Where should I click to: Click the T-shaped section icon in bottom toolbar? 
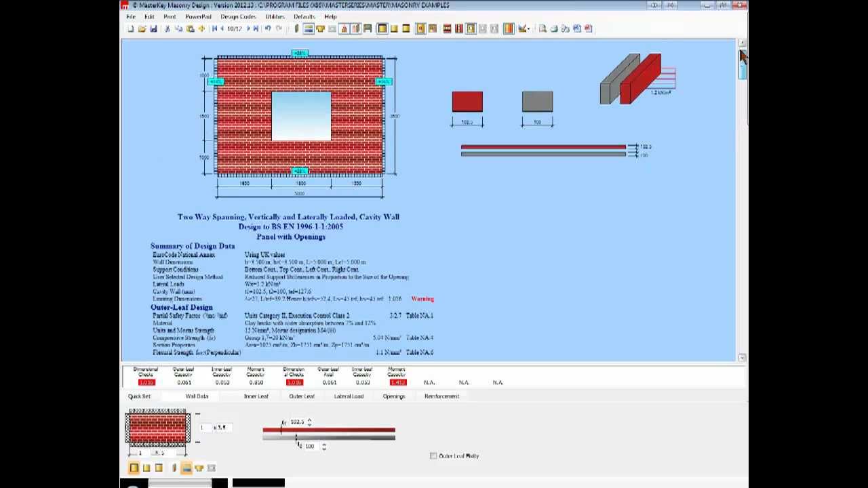pyautogui.click(x=199, y=468)
